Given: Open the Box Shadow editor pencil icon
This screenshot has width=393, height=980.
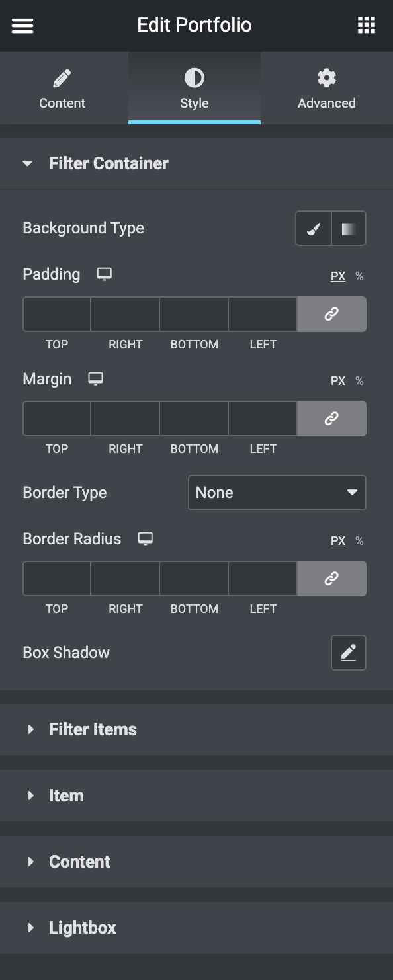Looking at the screenshot, I should click(349, 653).
